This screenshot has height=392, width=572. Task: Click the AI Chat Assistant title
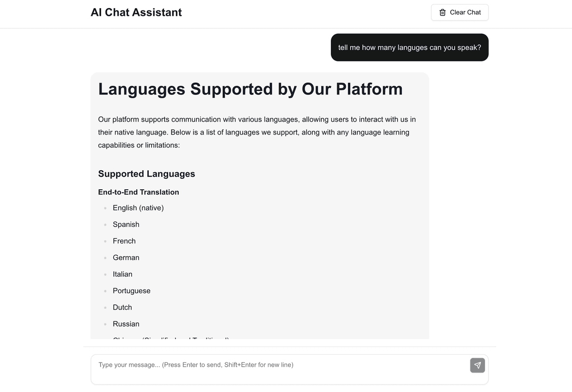(136, 12)
